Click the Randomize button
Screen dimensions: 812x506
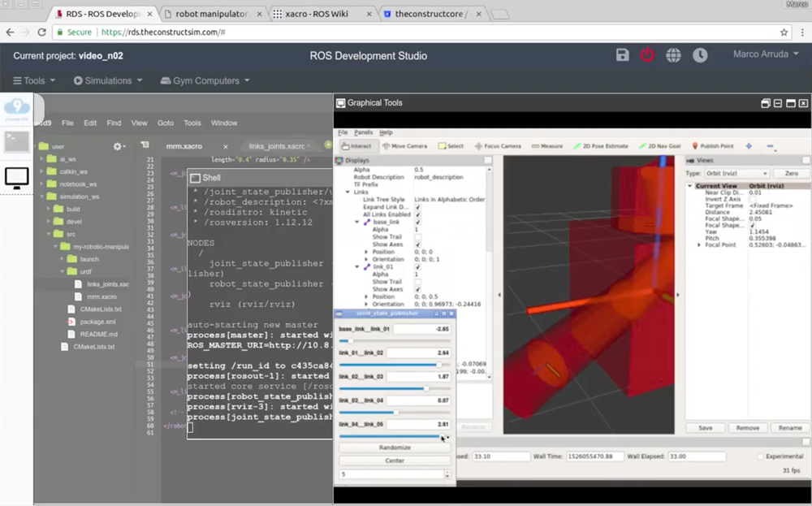point(395,448)
